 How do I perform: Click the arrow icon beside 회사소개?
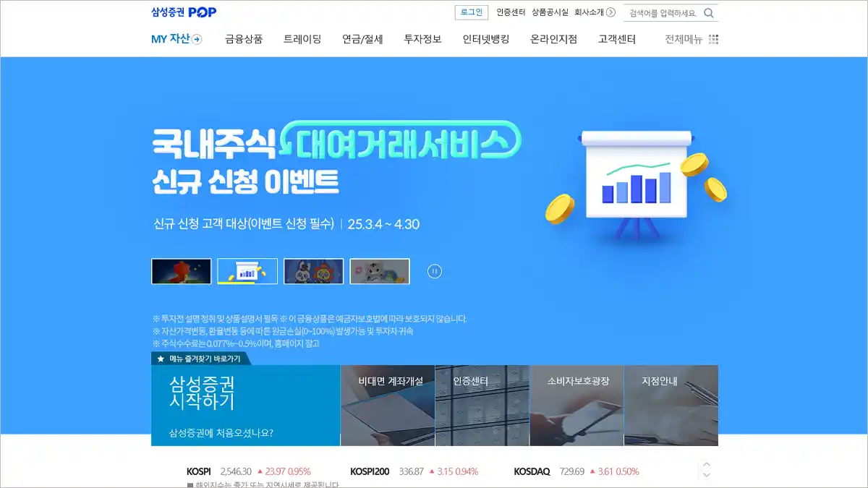[610, 12]
